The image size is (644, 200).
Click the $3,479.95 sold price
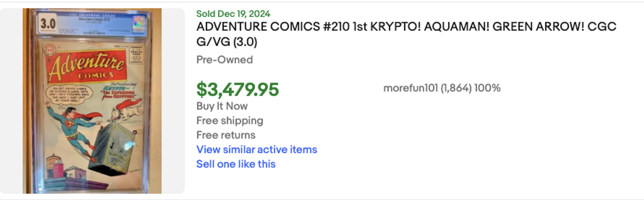pos(237,89)
